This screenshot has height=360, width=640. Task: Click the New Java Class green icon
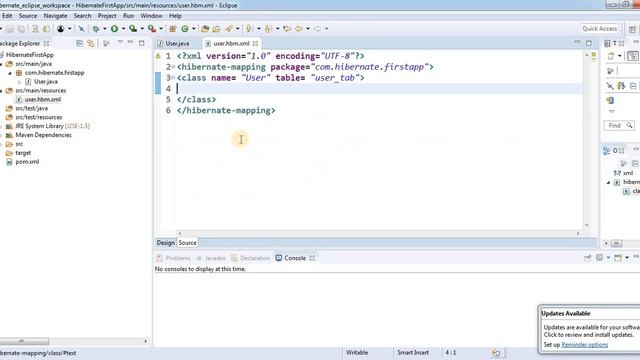coord(185,29)
